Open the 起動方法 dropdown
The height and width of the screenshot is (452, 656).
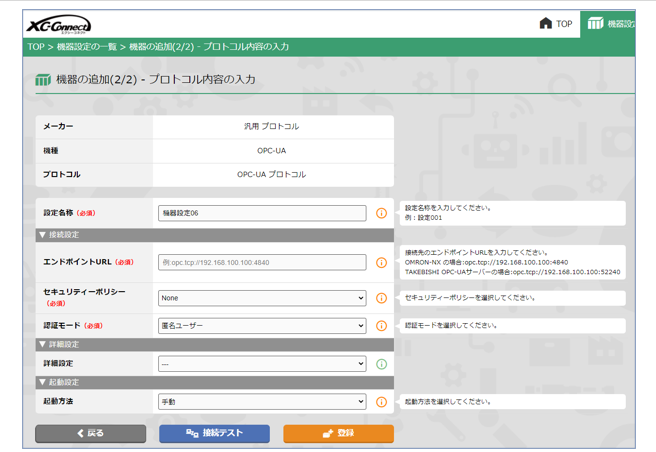tap(262, 402)
